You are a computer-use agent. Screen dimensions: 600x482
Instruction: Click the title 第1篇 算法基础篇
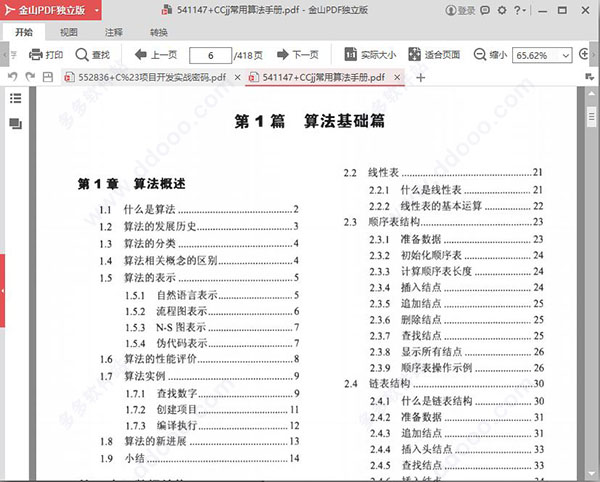pos(309,122)
